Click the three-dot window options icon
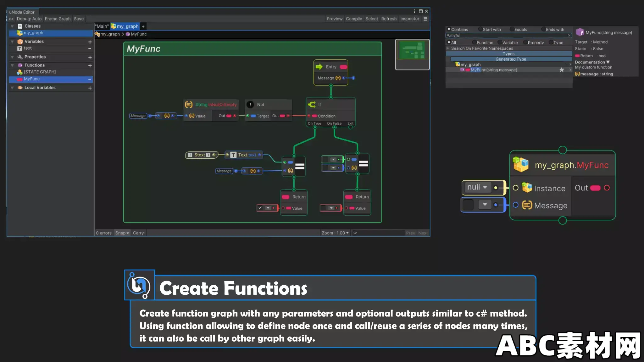This screenshot has height=362, width=644. [414, 11]
